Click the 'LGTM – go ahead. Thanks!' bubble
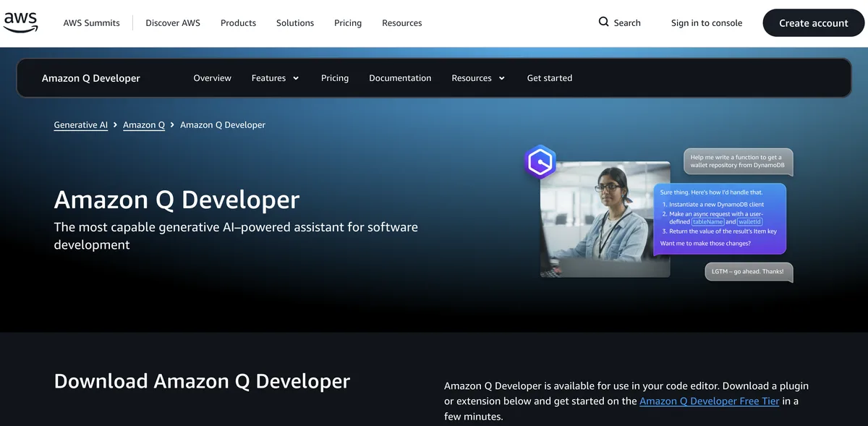This screenshot has width=868, height=426. pos(749,271)
